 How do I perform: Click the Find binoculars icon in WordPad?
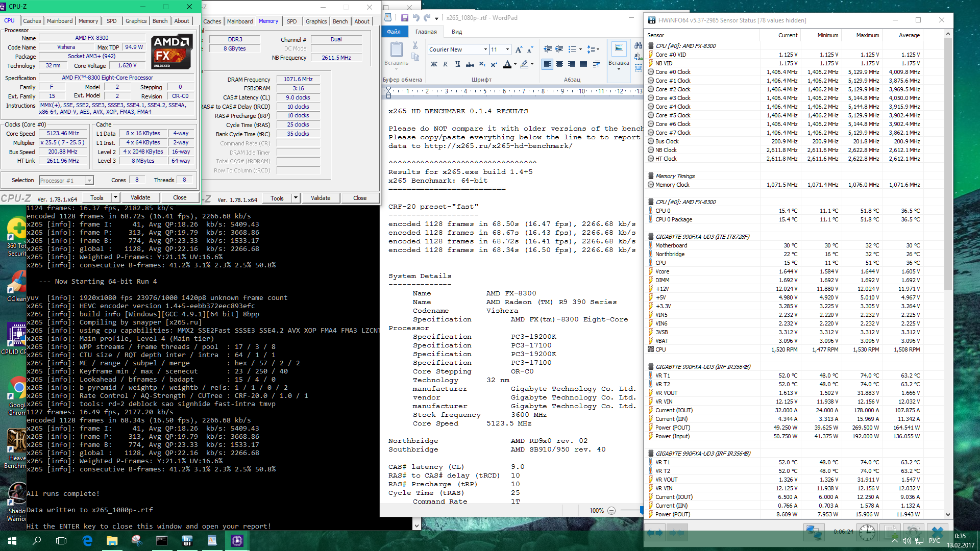[638, 46]
